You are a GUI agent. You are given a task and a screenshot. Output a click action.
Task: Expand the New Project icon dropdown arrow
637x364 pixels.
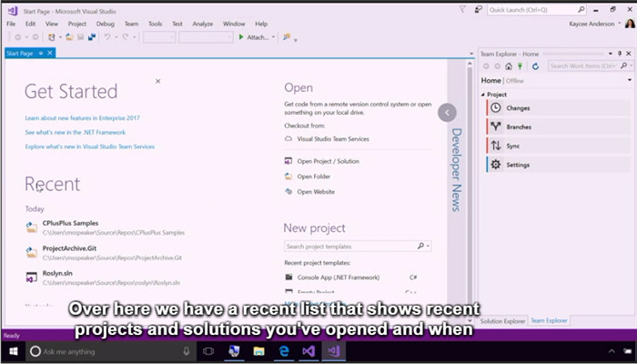point(60,37)
